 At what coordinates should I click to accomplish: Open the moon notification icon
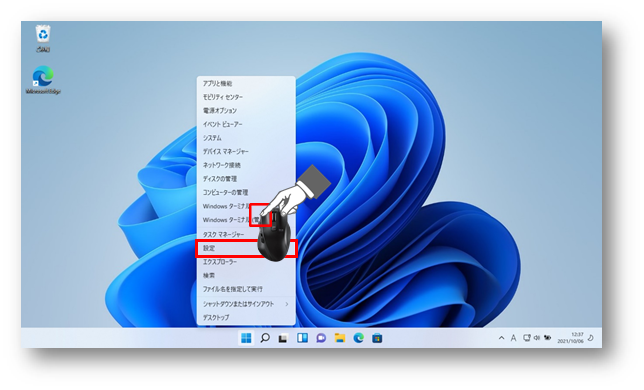click(591, 338)
